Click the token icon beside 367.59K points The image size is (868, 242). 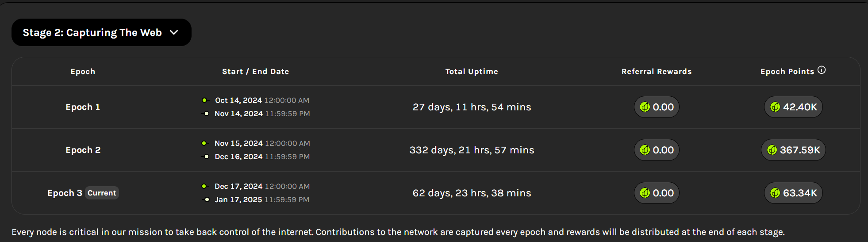pyautogui.click(x=772, y=150)
